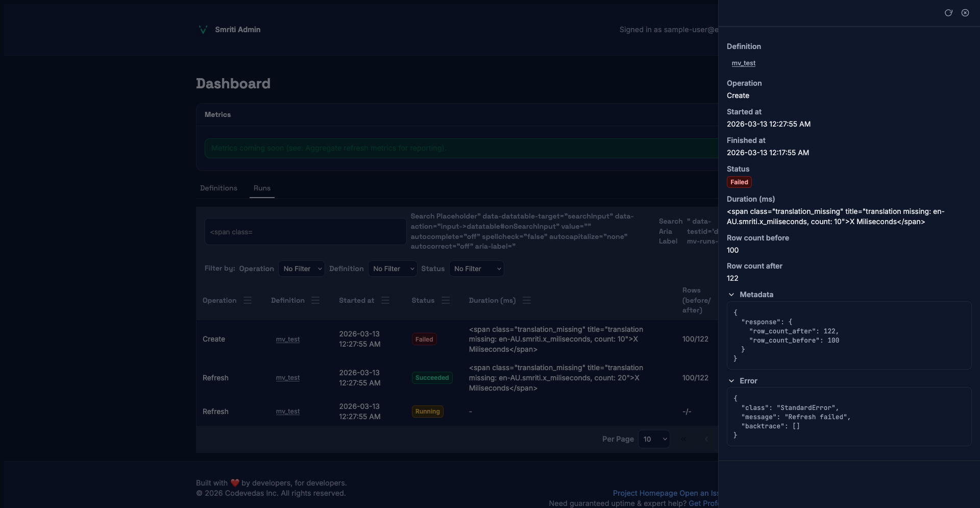Open Started at column sort menu icon
The image size is (980, 508).
(385, 301)
